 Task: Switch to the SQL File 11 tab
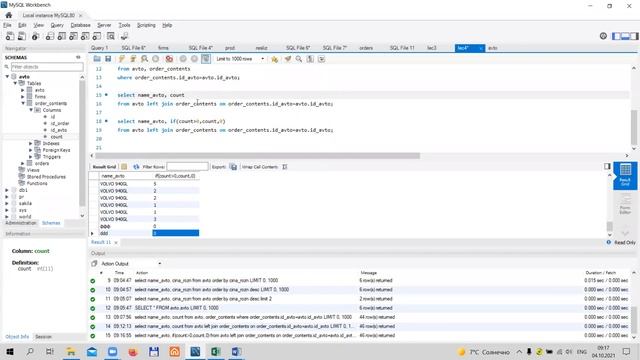[x=402, y=48]
